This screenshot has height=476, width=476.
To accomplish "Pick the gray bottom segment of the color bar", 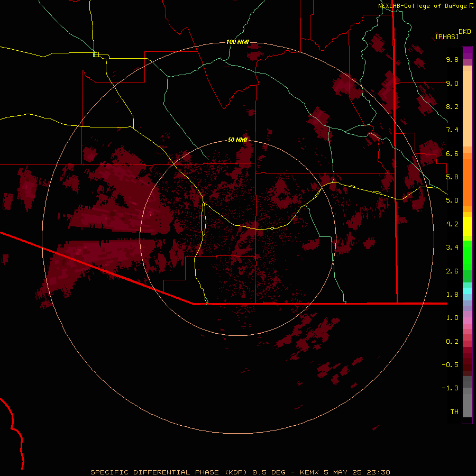I will tap(467, 405).
